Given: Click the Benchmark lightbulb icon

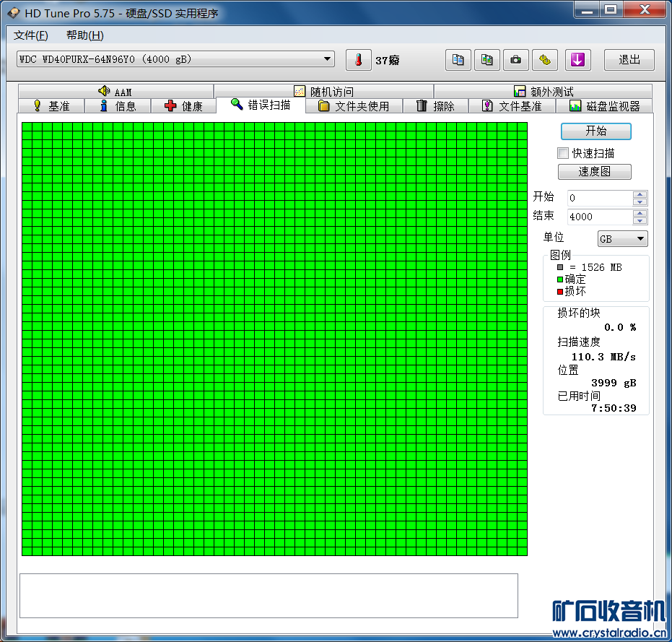Looking at the screenshot, I should 37,105.
